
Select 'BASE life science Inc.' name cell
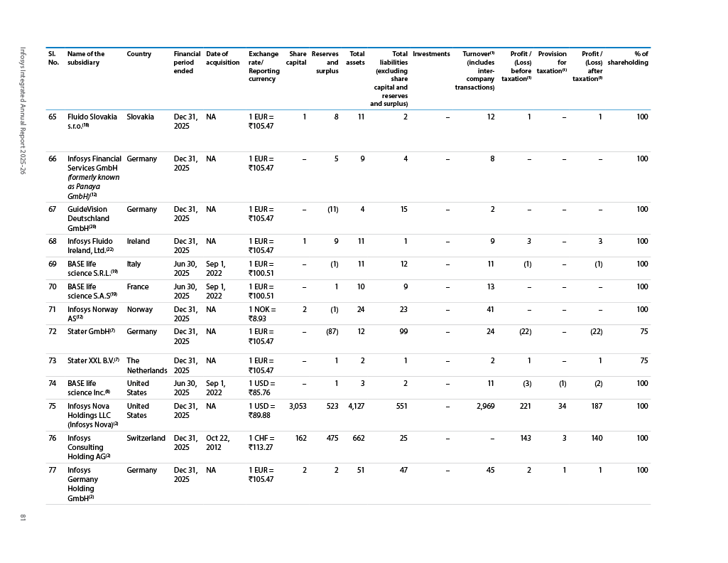[x=89, y=388]
